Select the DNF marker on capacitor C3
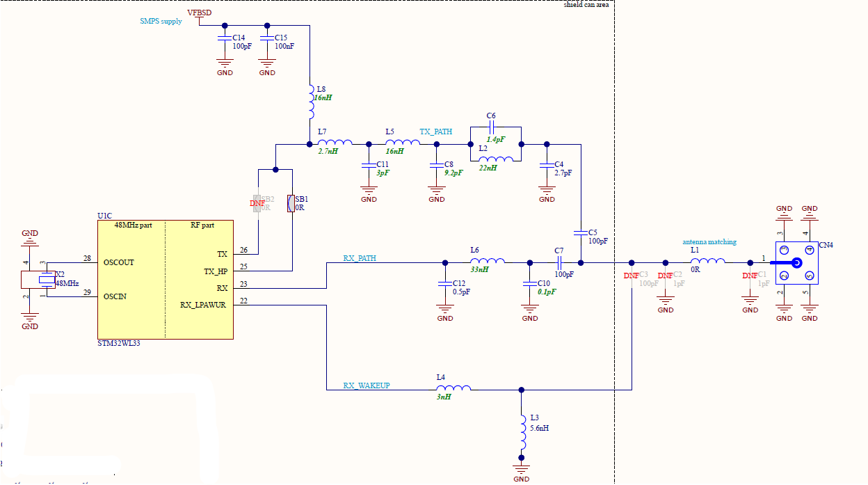This screenshot has width=868, height=485. tap(630, 276)
